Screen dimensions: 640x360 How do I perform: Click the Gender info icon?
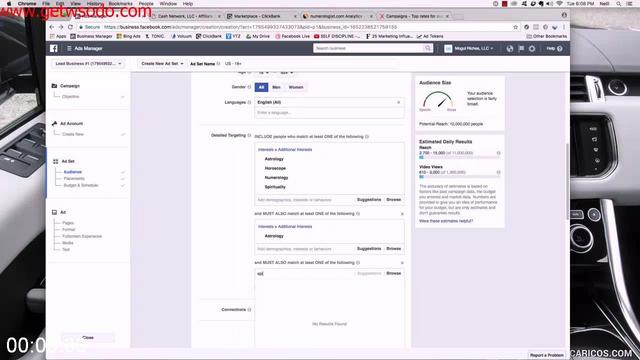[x=249, y=87]
